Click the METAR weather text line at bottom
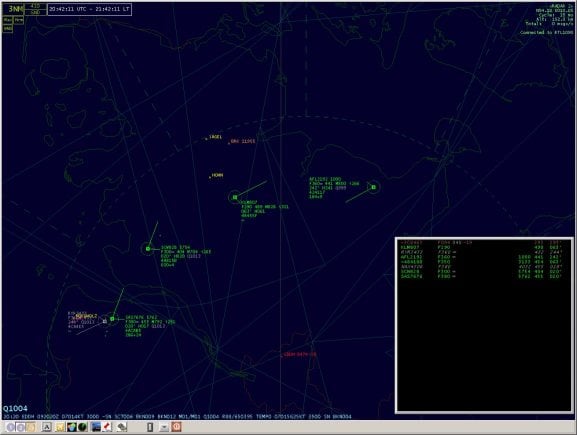 pyautogui.click(x=177, y=417)
